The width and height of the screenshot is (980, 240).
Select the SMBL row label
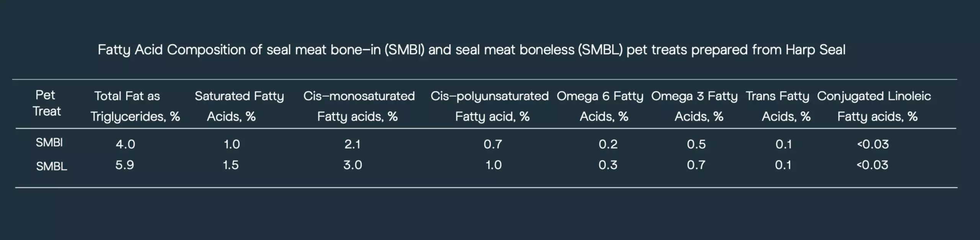point(52,166)
